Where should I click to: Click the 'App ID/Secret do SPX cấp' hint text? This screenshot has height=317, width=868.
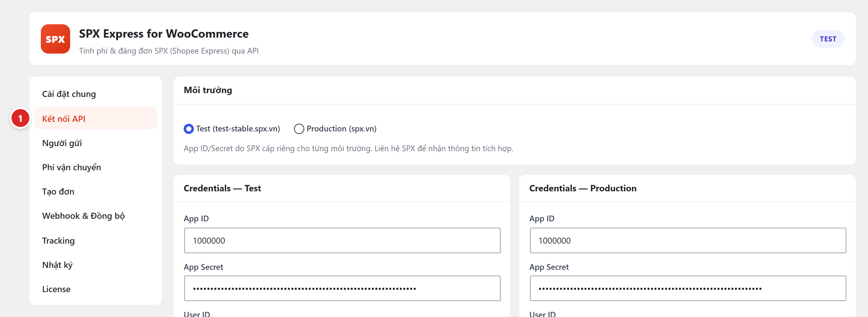coord(349,149)
